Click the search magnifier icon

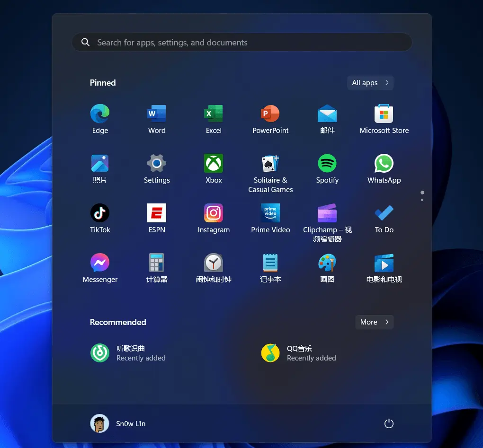click(x=85, y=42)
